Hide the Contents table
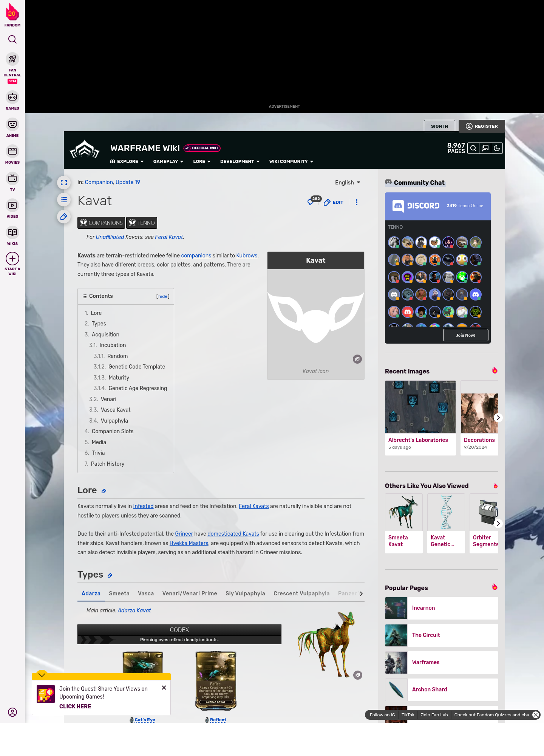544x756 pixels. [163, 296]
